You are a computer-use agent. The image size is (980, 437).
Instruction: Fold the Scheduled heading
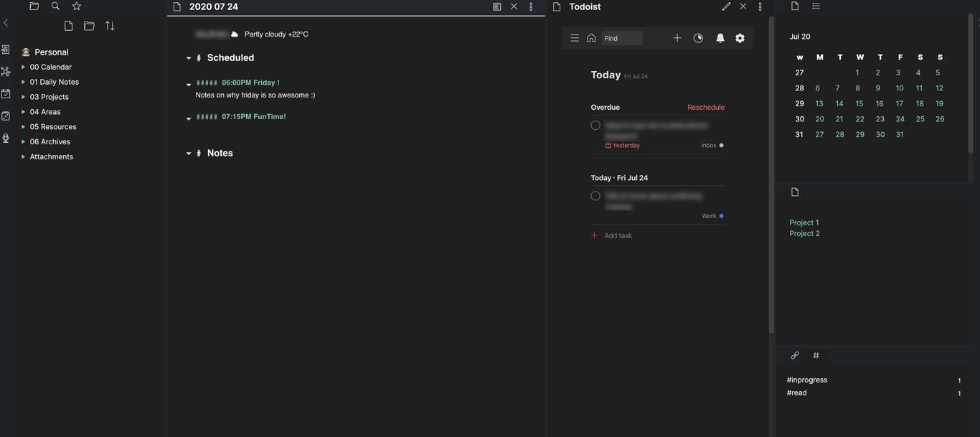click(x=189, y=58)
